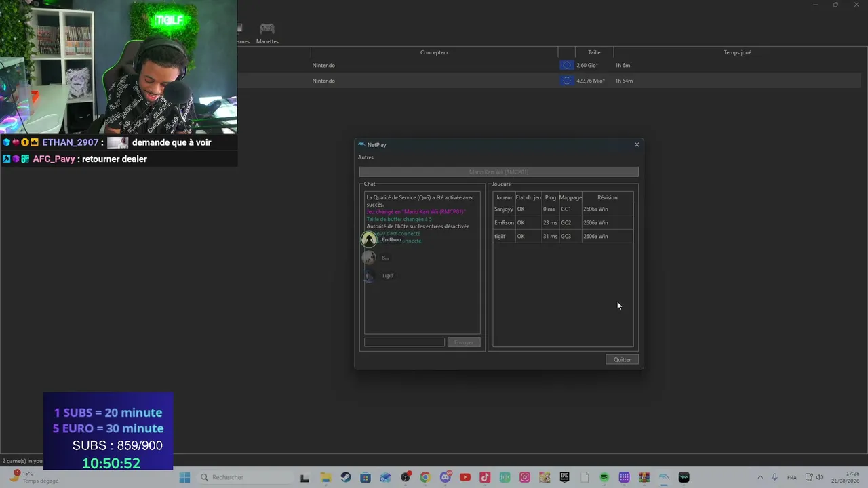Click the Mappage column header in NetPlay
This screenshot has height=488, width=868.
570,197
